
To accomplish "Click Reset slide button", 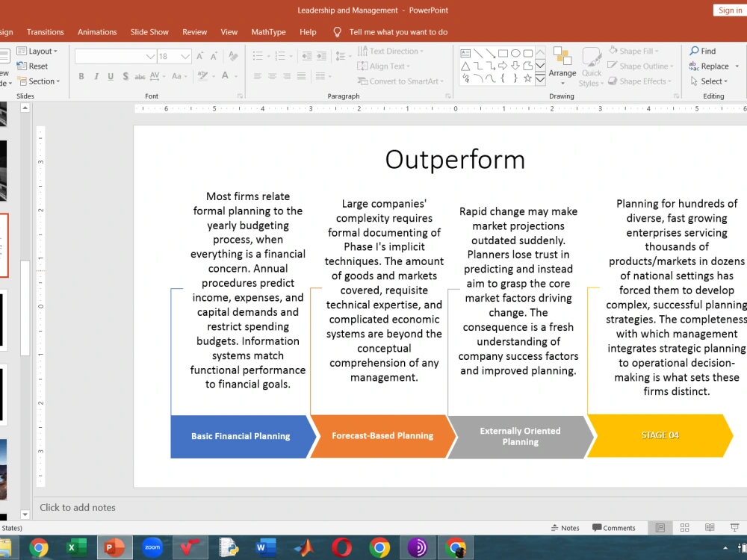I will [x=32, y=66].
